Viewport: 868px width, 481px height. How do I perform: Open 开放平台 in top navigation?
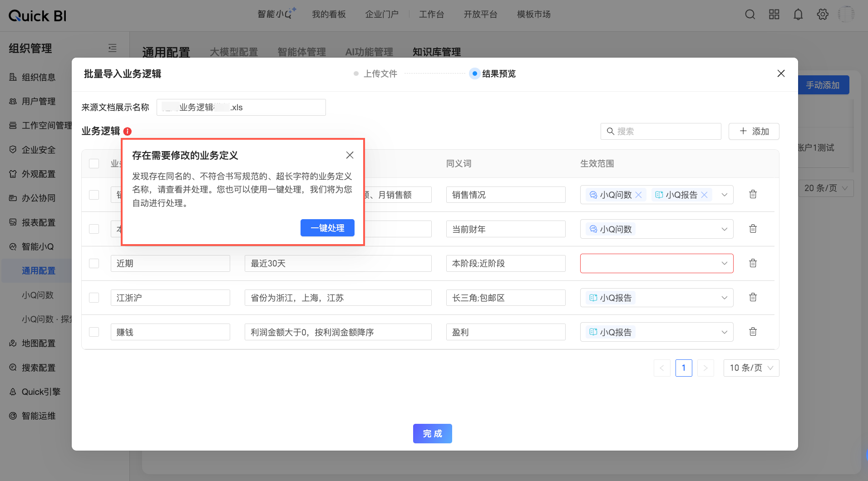480,14
